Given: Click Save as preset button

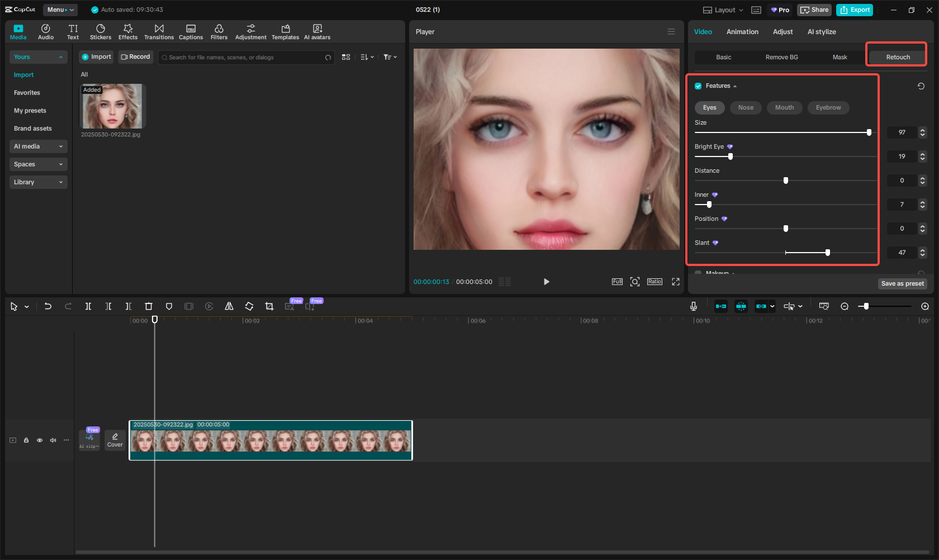Looking at the screenshot, I should point(902,284).
